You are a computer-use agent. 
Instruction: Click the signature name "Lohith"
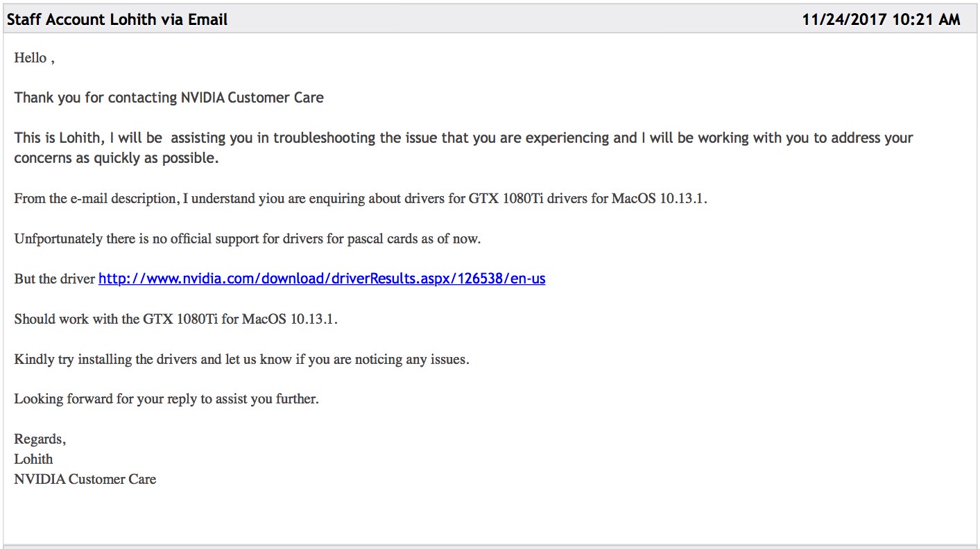click(33, 459)
